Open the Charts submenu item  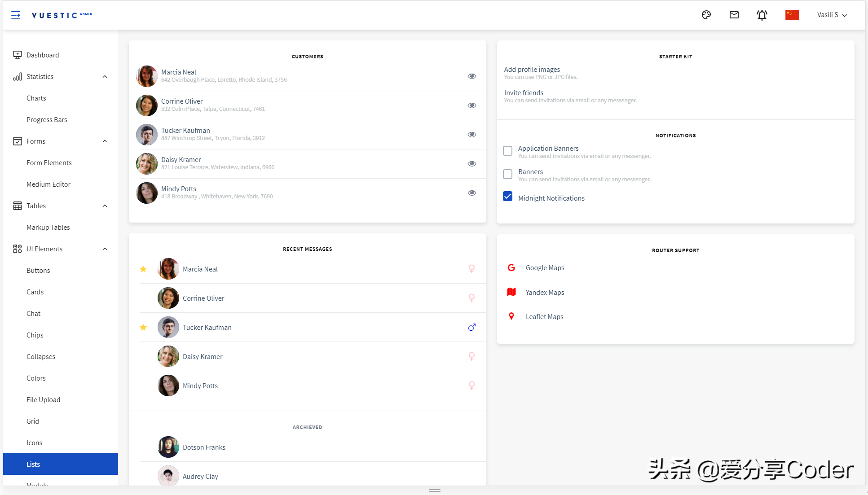coord(36,98)
